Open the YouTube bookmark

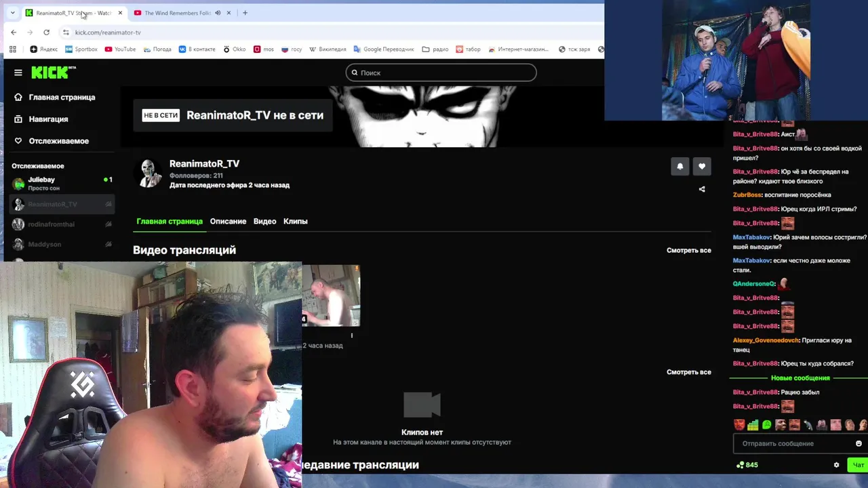(121, 49)
